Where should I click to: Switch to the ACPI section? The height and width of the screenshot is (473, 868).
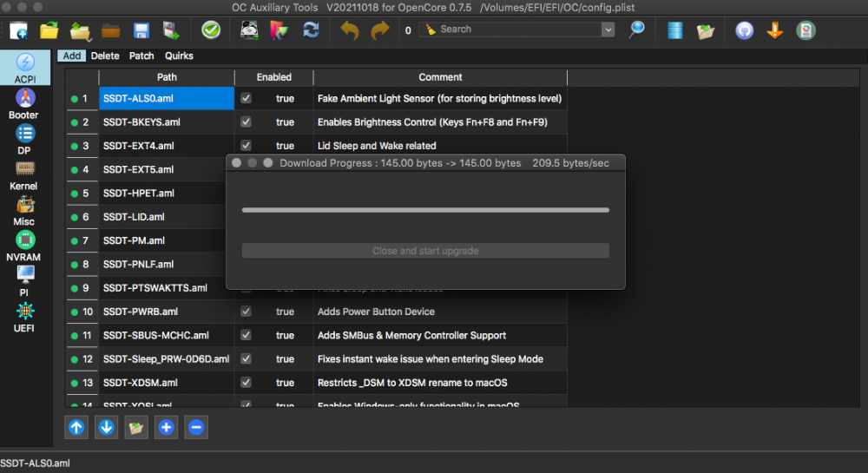pyautogui.click(x=25, y=68)
